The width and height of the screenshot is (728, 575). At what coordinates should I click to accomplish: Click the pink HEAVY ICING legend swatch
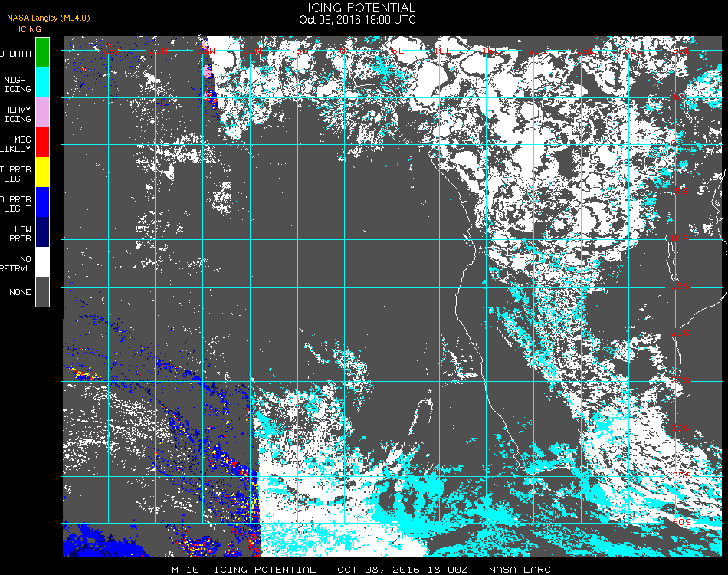coord(42,113)
